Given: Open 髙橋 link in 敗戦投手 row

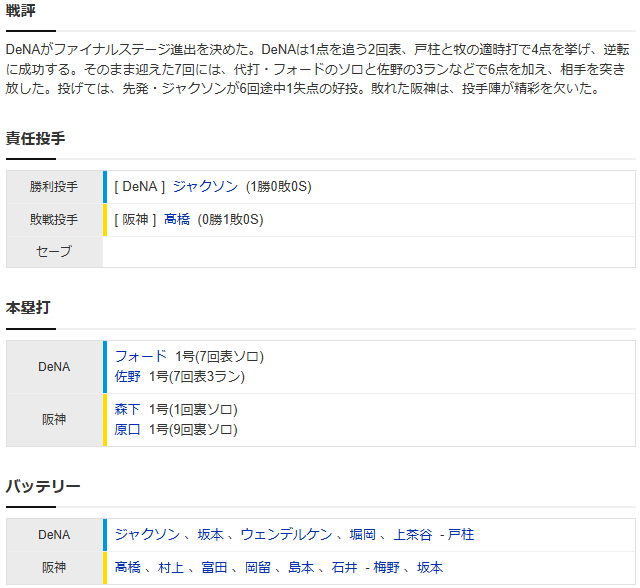Looking at the screenshot, I should (x=177, y=220).
